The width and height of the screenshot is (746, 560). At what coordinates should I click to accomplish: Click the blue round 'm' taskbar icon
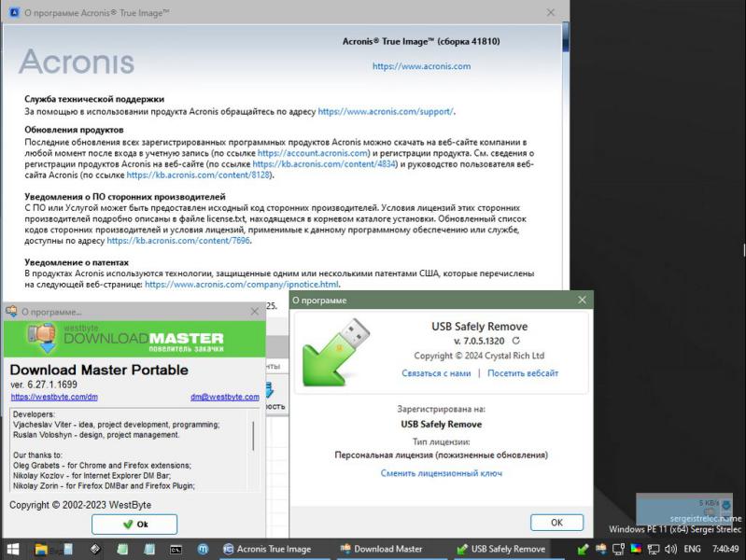tap(204, 549)
